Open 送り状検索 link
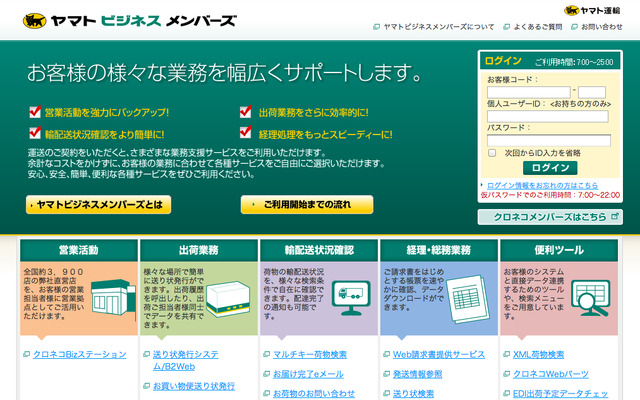This screenshot has height=400, width=640. click(413, 393)
